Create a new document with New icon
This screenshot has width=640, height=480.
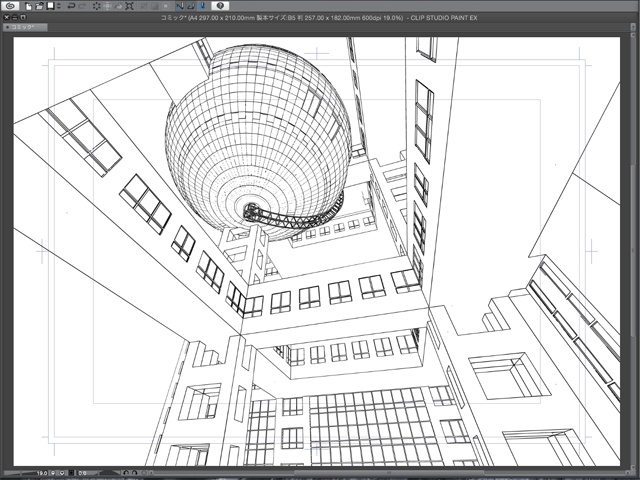click(29, 6)
